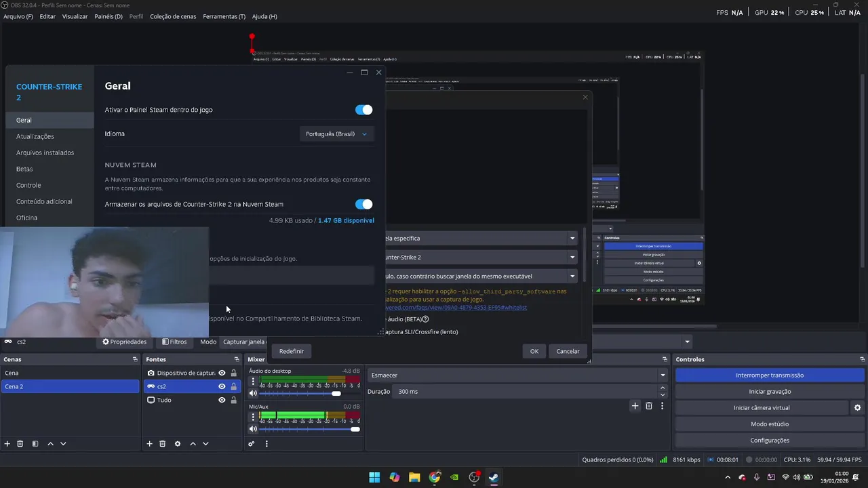Toggle Steam overlay in-game switch

(363, 110)
